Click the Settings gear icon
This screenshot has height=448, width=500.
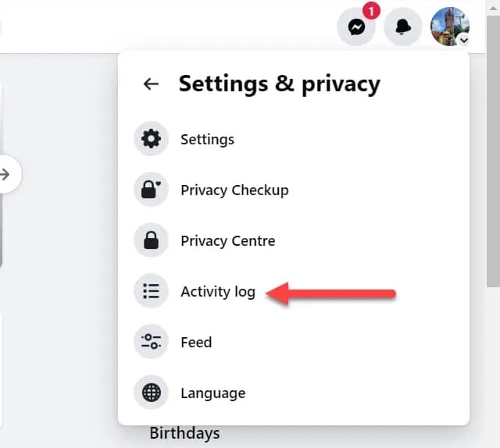point(151,139)
